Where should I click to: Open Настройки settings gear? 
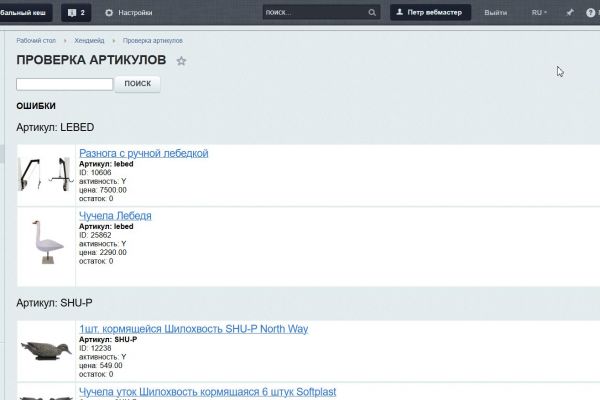tap(129, 13)
